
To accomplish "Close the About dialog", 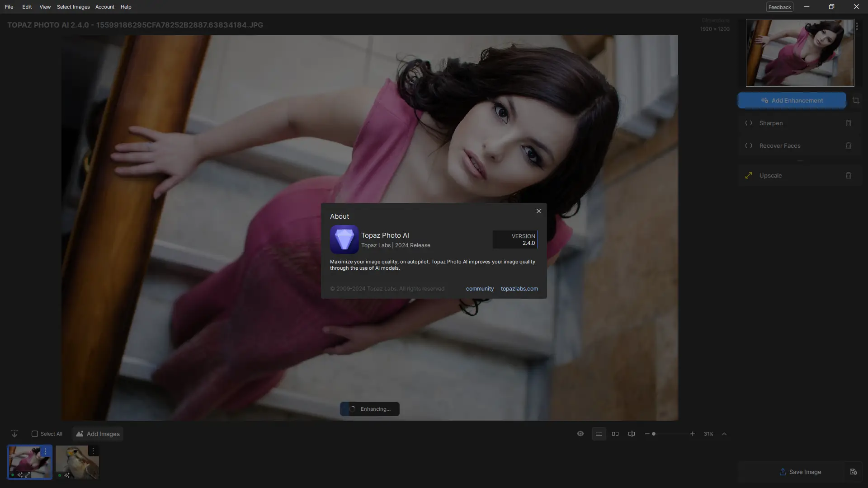I will (538, 211).
